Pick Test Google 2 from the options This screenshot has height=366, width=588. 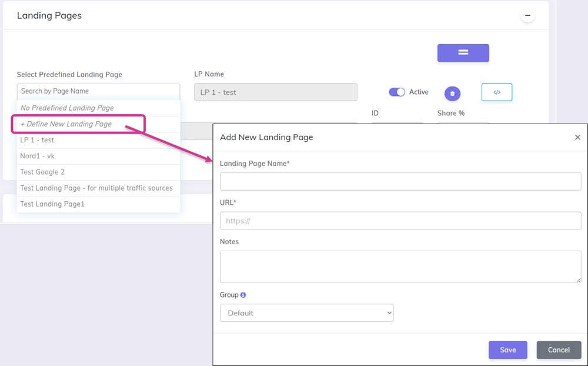point(41,172)
